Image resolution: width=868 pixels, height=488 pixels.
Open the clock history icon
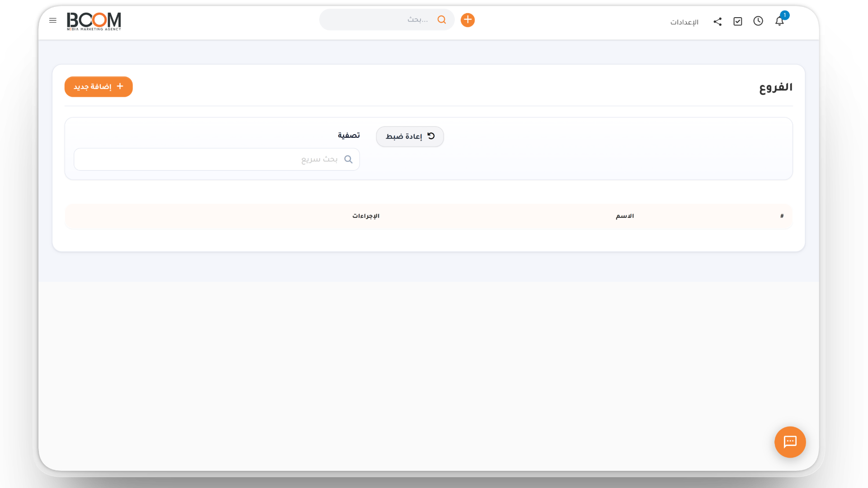pos(758,21)
